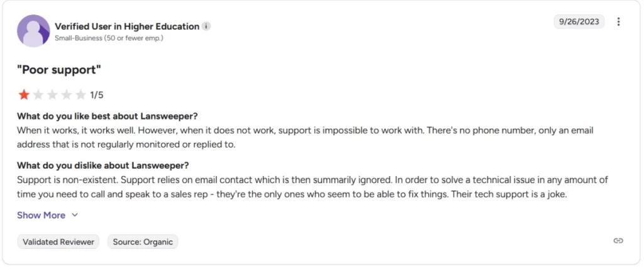Click the fourth gray star
This screenshot has width=644, height=271.
point(67,95)
